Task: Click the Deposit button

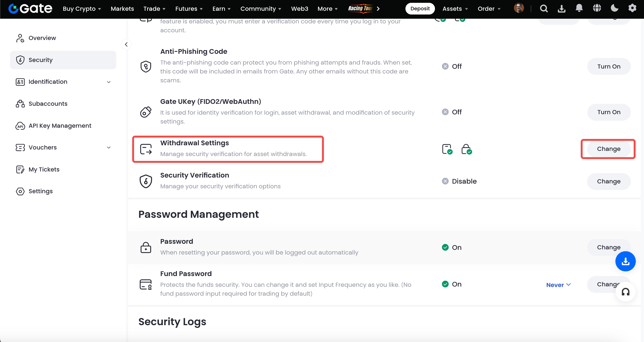Action: (420, 9)
